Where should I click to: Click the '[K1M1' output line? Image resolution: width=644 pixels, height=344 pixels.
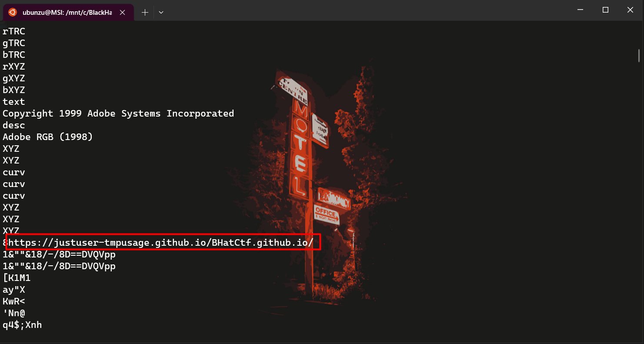tap(17, 278)
